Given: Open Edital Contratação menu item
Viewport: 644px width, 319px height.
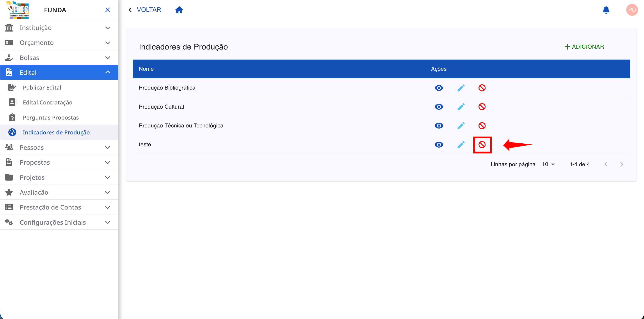Looking at the screenshot, I should tap(59, 102).
